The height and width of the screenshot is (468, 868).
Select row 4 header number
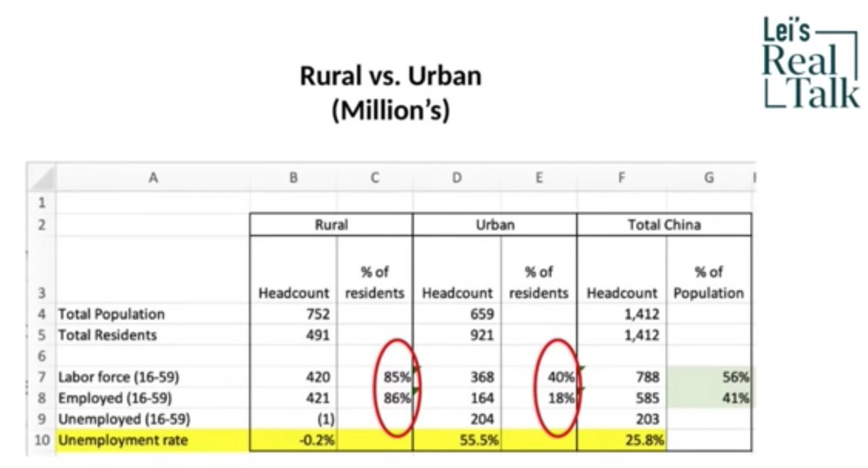click(41, 314)
